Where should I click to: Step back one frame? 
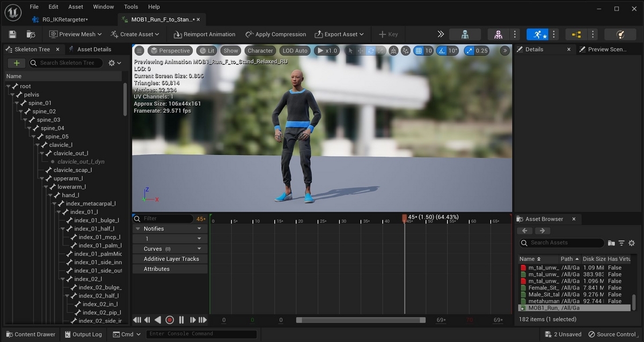coord(147,320)
